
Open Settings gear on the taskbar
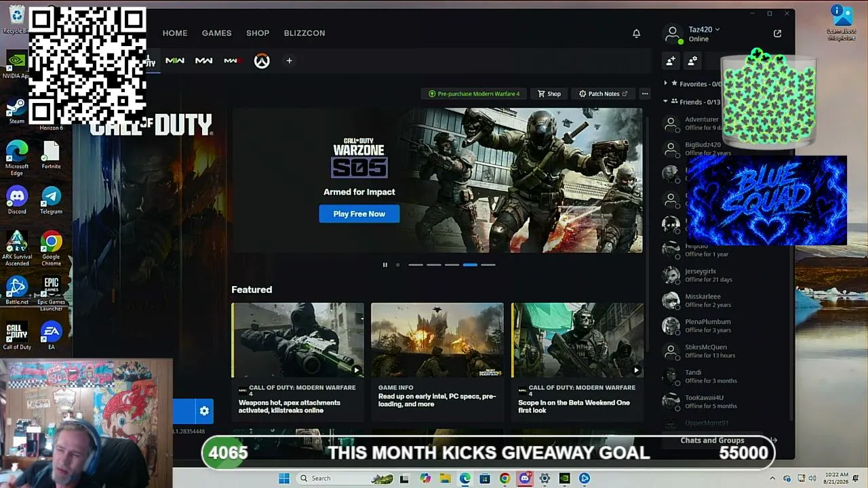[545, 479]
